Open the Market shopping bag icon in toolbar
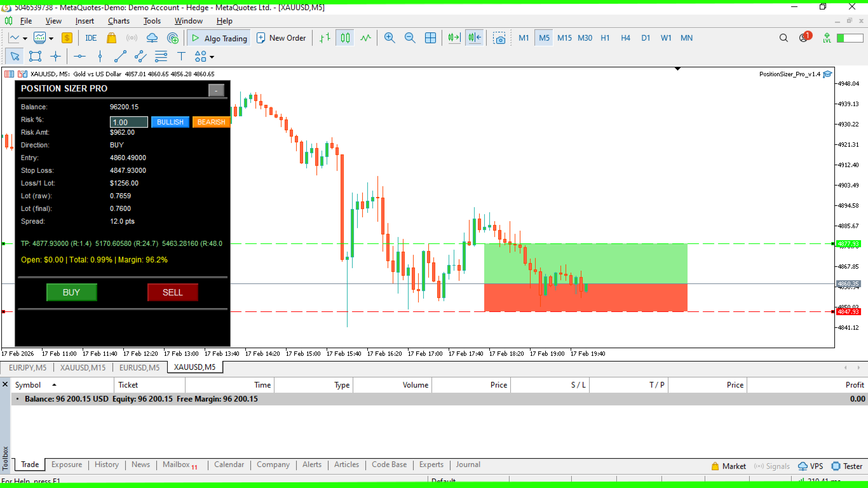The image size is (868, 488). [x=112, y=38]
